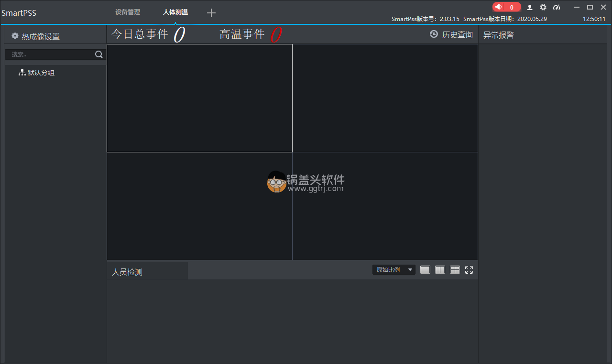Switch to four-window grid layout

[455, 270]
